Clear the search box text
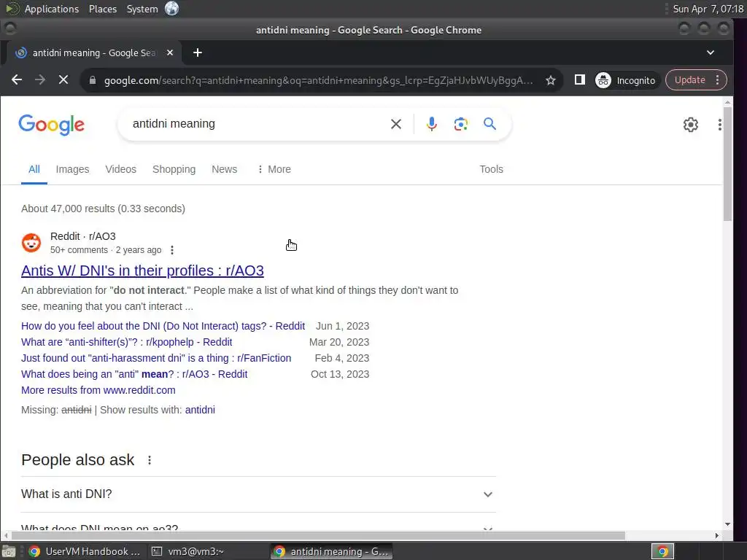 click(x=396, y=124)
